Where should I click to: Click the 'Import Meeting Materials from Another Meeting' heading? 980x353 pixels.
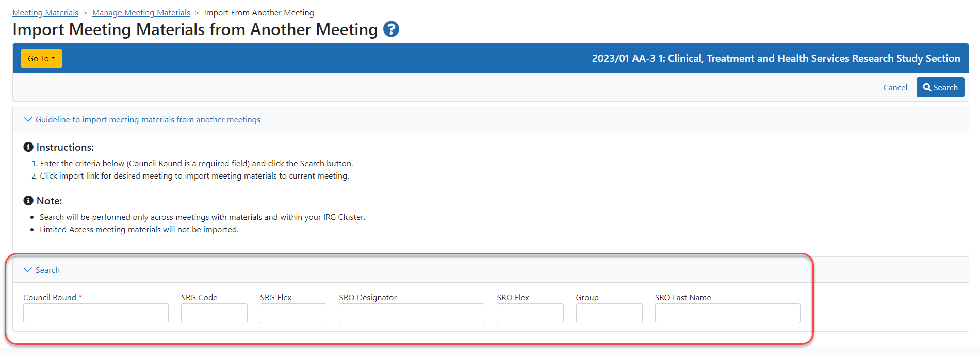(x=195, y=29)
